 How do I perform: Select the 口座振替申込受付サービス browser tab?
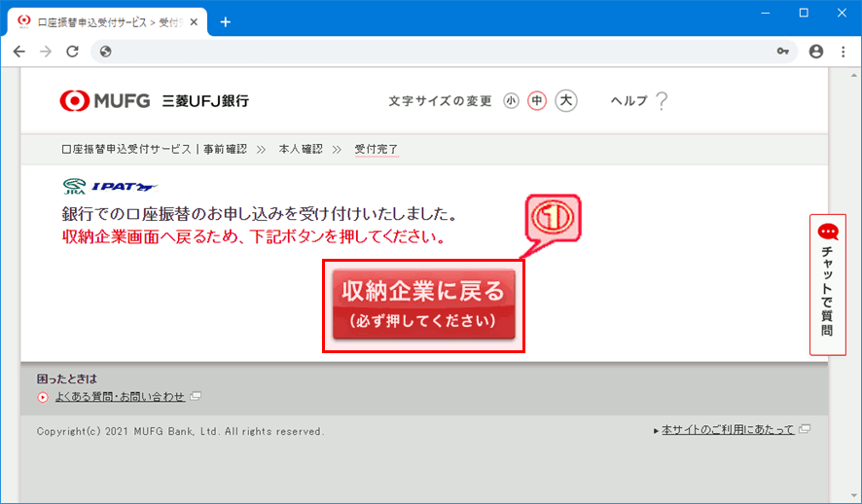coord(97,21)
